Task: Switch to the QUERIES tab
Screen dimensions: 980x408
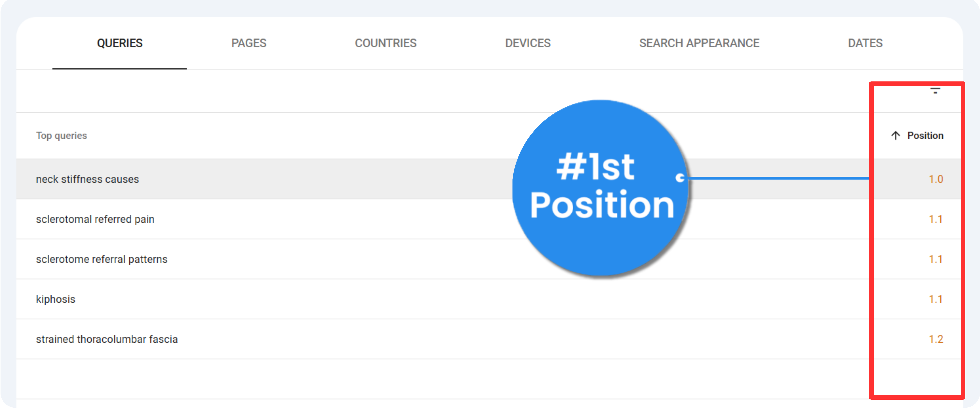Action: click(119, 43)
